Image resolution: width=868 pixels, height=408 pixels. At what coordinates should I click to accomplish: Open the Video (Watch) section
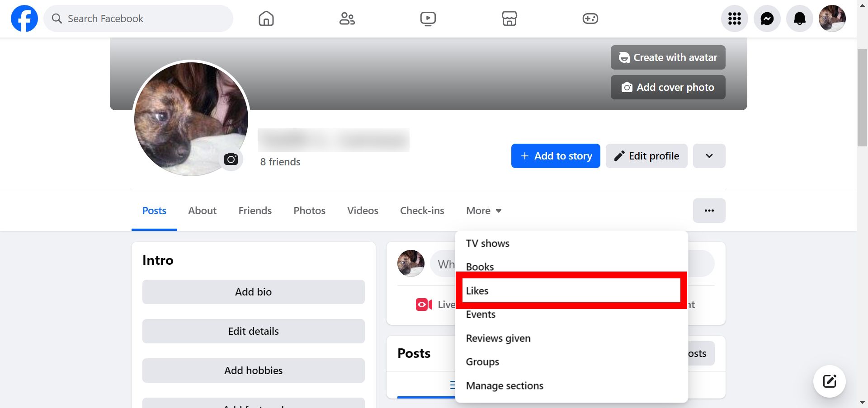pos(428,19)
